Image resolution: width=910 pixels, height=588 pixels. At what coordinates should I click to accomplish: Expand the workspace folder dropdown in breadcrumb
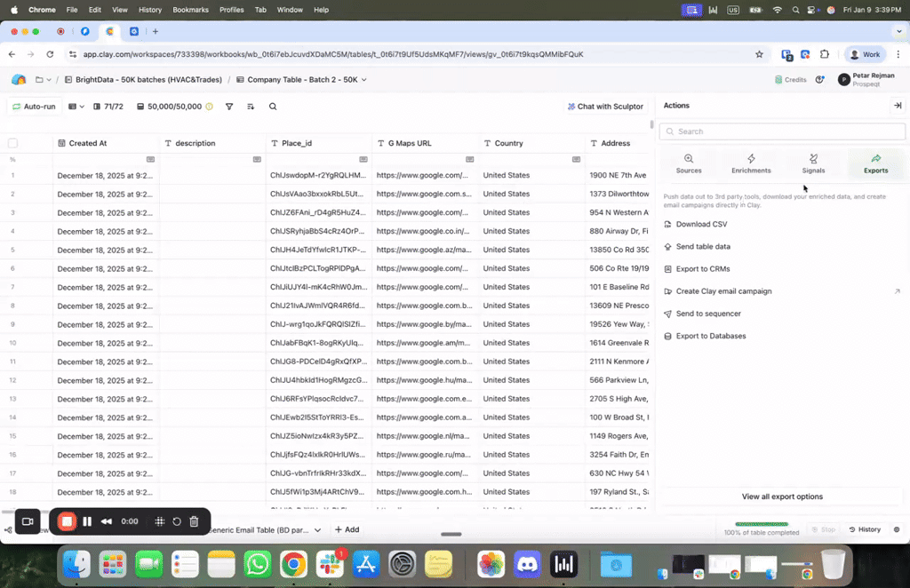(x=43, y=79)
